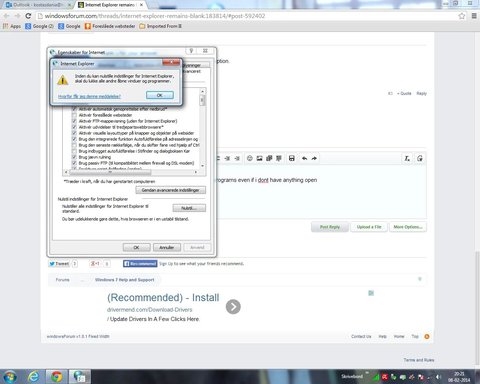Screen dimensions: 480x384
Task: Toggle 'Aktivér udvidelser til tredjepartswebbrowsere' checkbox
Action: click(74, 127)
